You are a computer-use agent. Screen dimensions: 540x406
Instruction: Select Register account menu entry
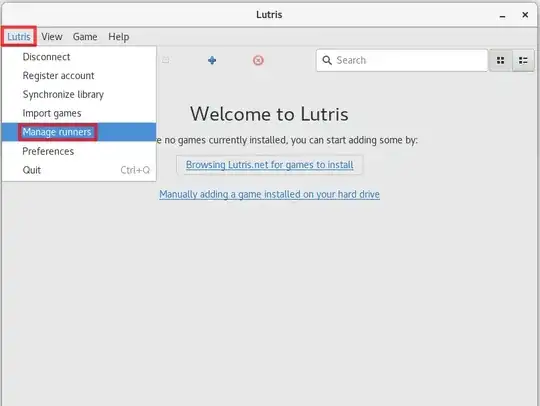click(x=79, y=75)
